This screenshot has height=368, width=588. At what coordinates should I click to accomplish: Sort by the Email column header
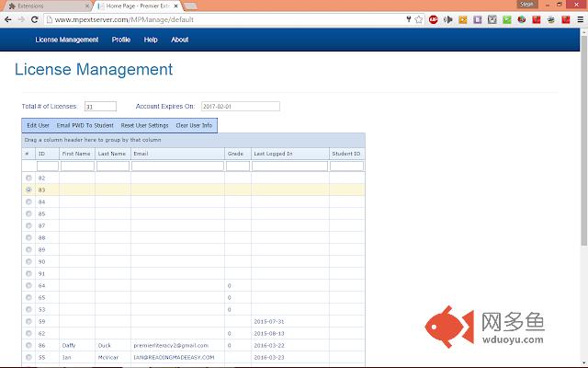pyautogui.click(x=177, y=154)
